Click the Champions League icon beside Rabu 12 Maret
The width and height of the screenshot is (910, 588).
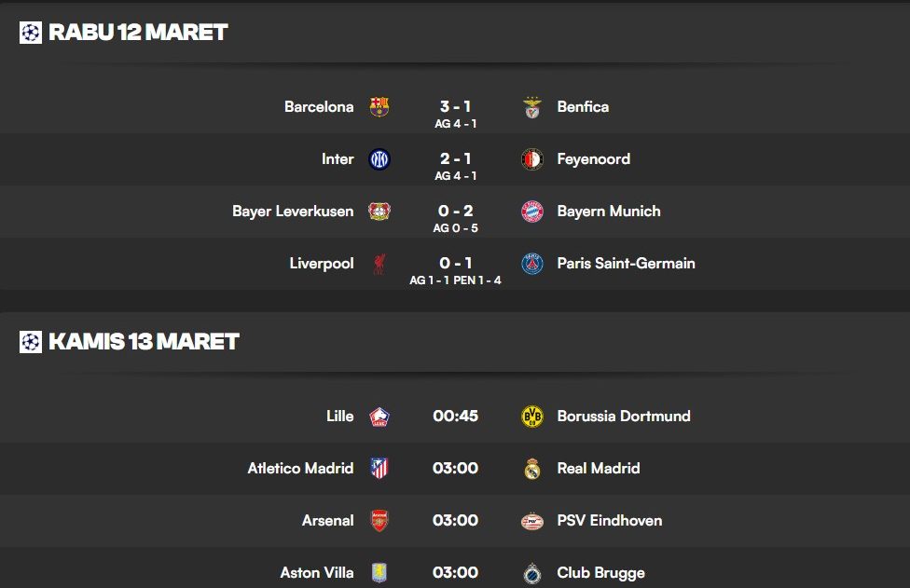pos(31,33)
